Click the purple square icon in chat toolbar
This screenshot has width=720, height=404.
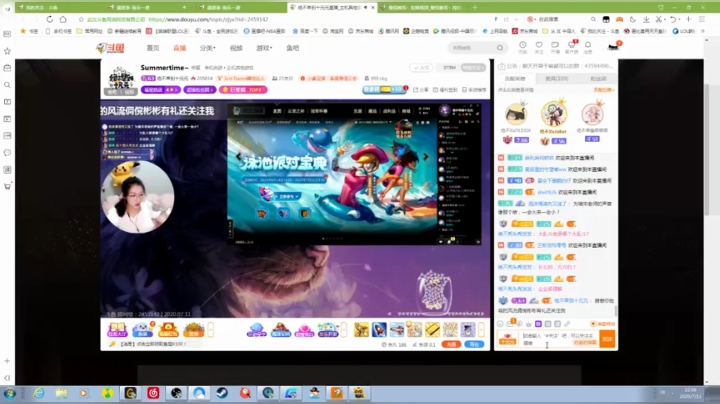coord(539,324)
